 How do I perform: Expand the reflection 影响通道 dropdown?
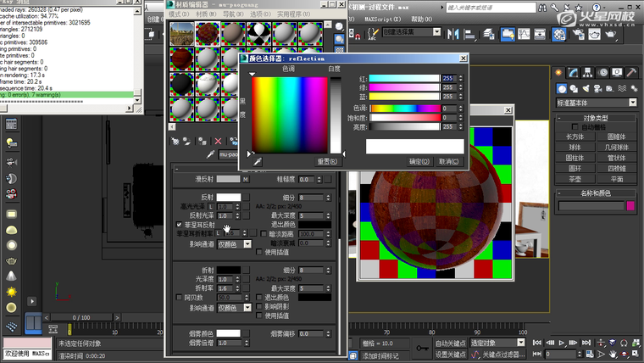[x=247, y=243]
